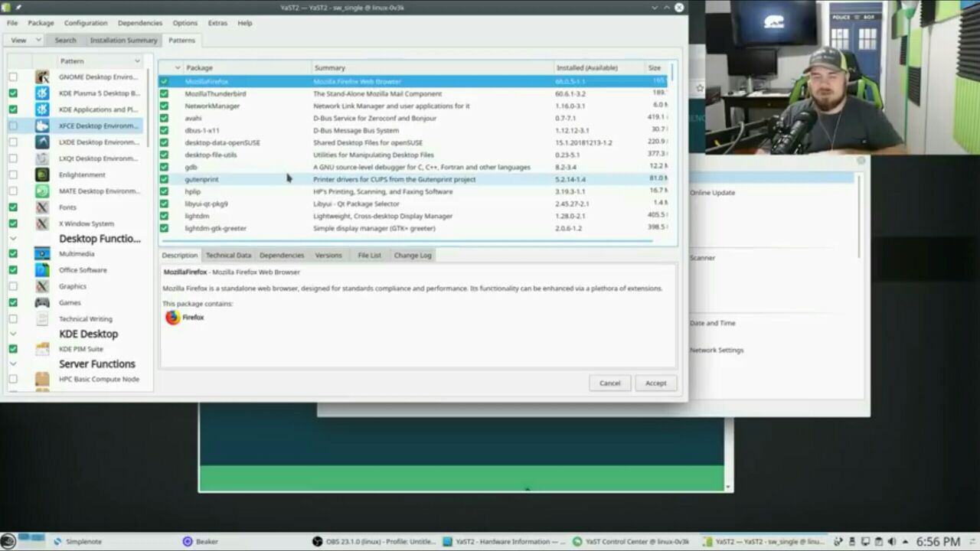Switch to YaST Control Center taskbar entry
980x551 pixels.
point(632,542)
